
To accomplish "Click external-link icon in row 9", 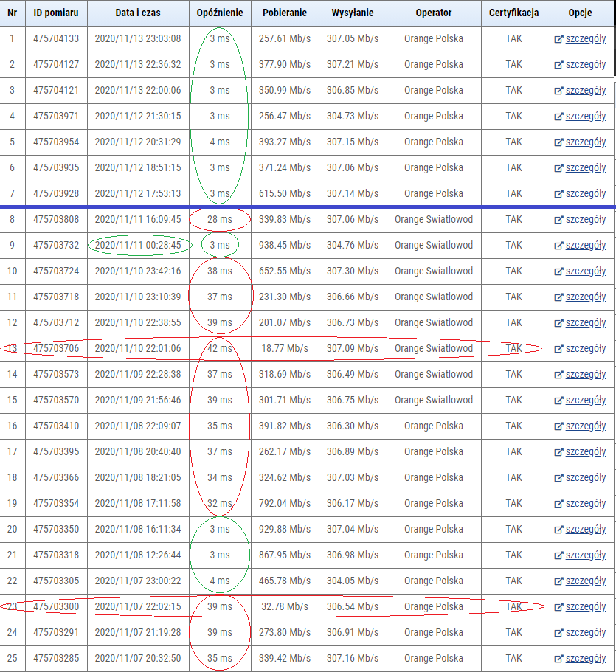I will click(558, 246).
